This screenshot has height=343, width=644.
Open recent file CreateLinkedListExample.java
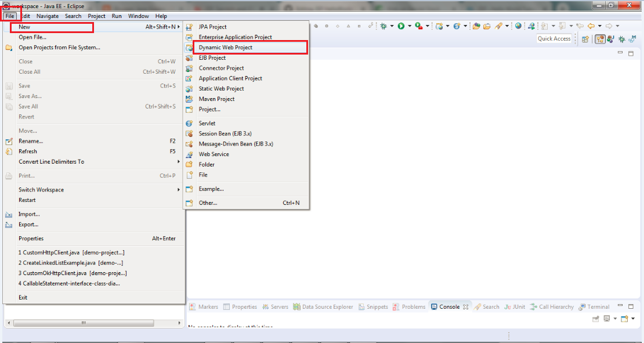(x=93, y=263)
